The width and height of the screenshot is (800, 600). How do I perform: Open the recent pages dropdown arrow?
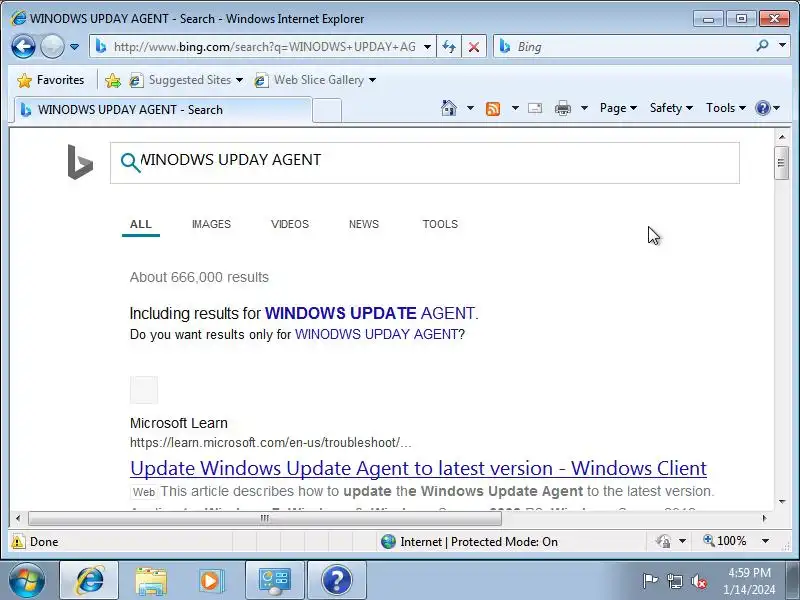pos(74,47)
